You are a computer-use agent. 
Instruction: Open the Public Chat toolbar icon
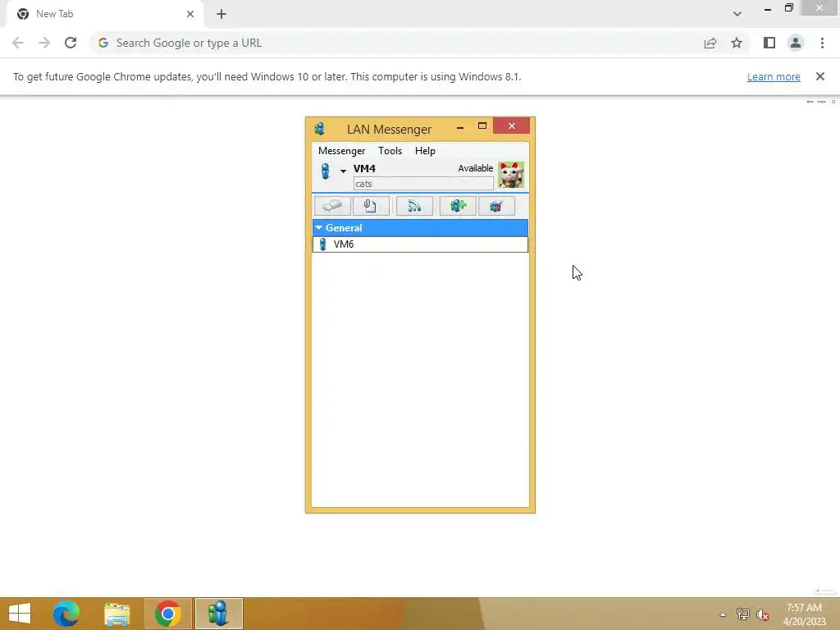pyautogui.click(x=496, y=206)
